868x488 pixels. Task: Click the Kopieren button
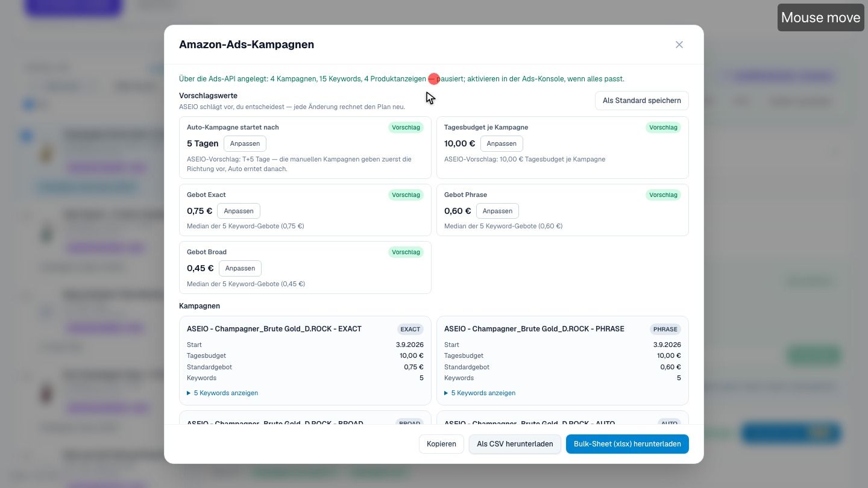[x=441, y=444]
